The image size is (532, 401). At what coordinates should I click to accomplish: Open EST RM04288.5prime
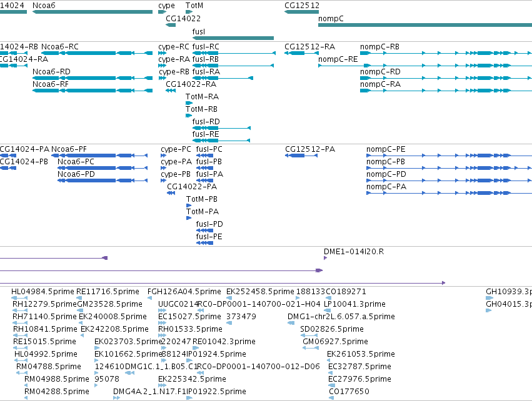(x=57, y=392)
